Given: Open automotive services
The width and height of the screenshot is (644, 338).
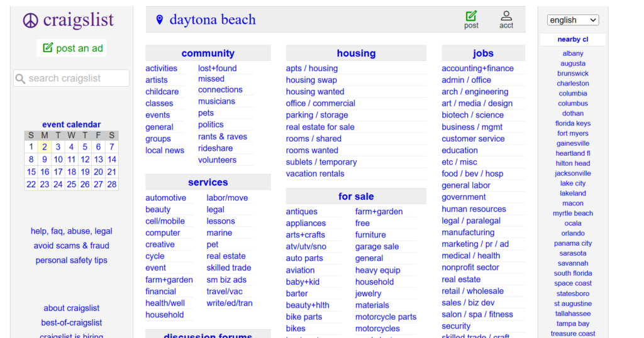Looking at the screenshot, I should 165,198.
